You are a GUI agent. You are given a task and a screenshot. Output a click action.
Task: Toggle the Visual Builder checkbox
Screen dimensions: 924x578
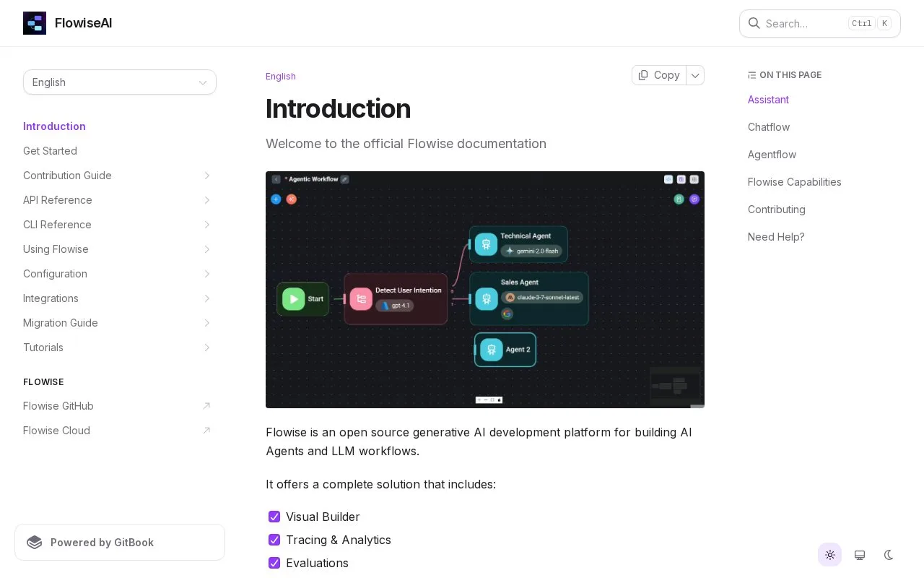coord(274,517)
